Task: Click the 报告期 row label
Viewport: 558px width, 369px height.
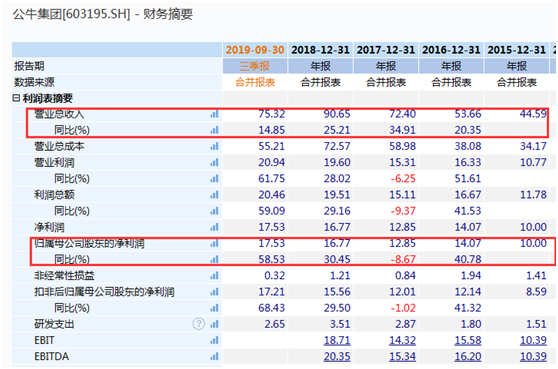Action: point(29,66)
